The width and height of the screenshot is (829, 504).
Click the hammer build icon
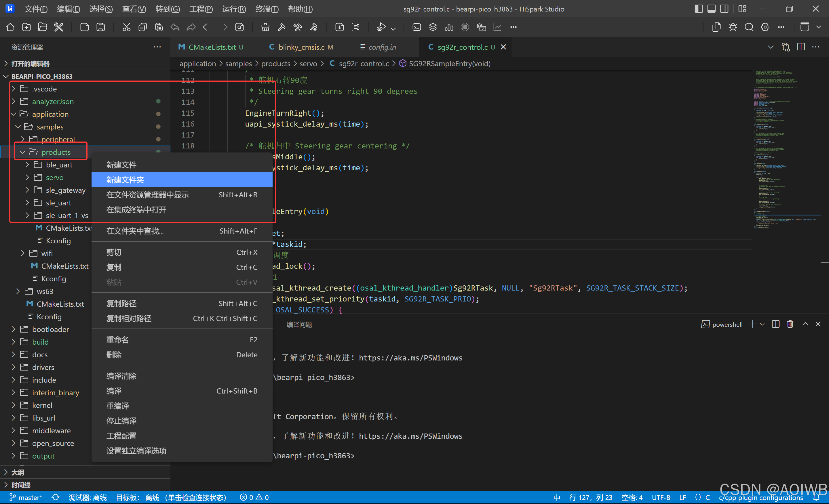coord(282,27)
